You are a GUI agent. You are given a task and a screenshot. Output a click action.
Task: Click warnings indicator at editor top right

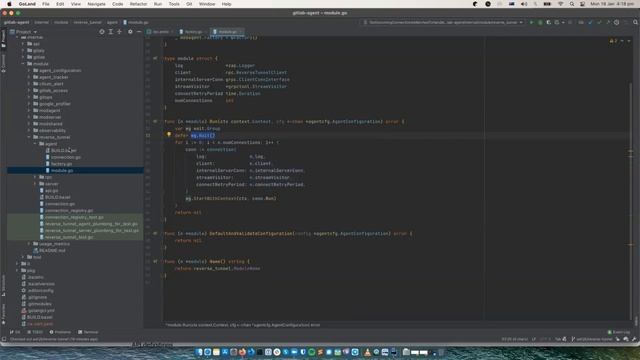[x=613, y=41]
